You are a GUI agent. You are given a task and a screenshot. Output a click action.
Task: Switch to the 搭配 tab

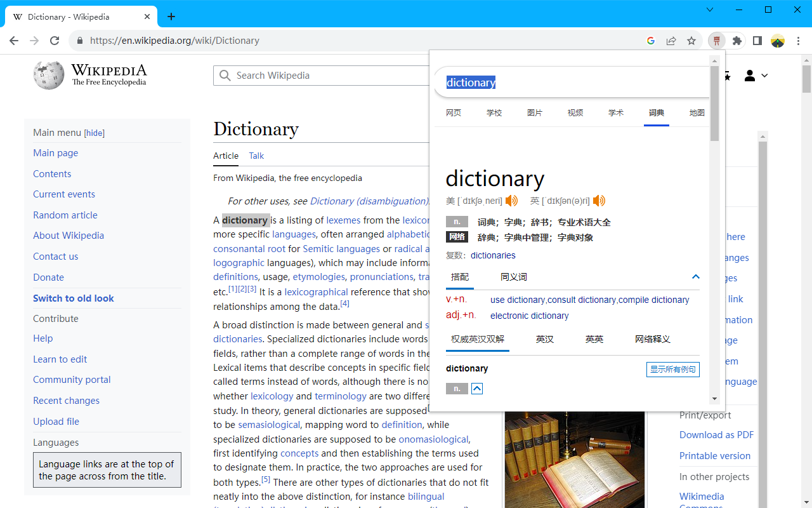pyautogui.click(x=460, y=277)
